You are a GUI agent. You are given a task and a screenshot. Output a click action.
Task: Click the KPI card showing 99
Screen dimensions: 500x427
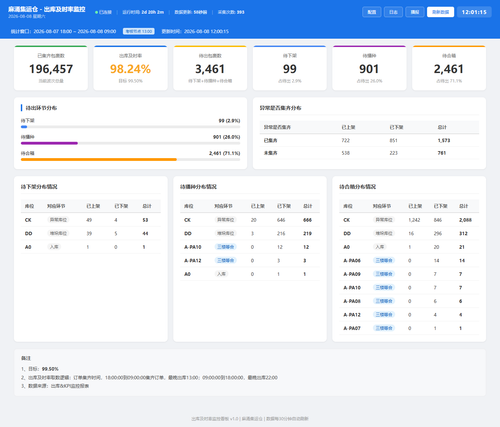pos(290,68)
